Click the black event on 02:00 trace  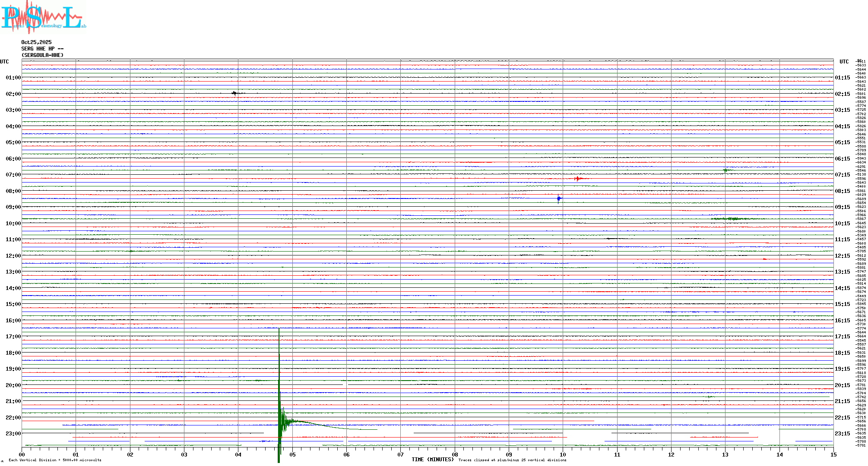234,93
